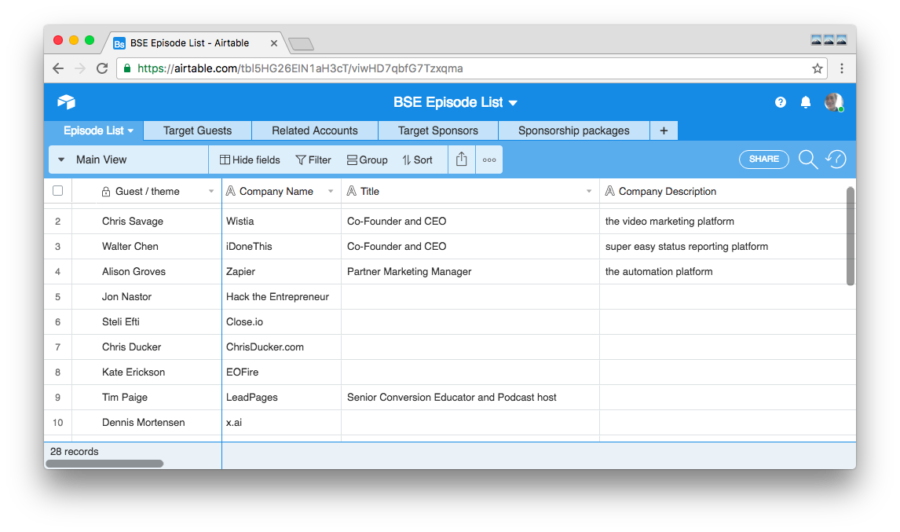Click the search magnifier icon

pos(808,159)
